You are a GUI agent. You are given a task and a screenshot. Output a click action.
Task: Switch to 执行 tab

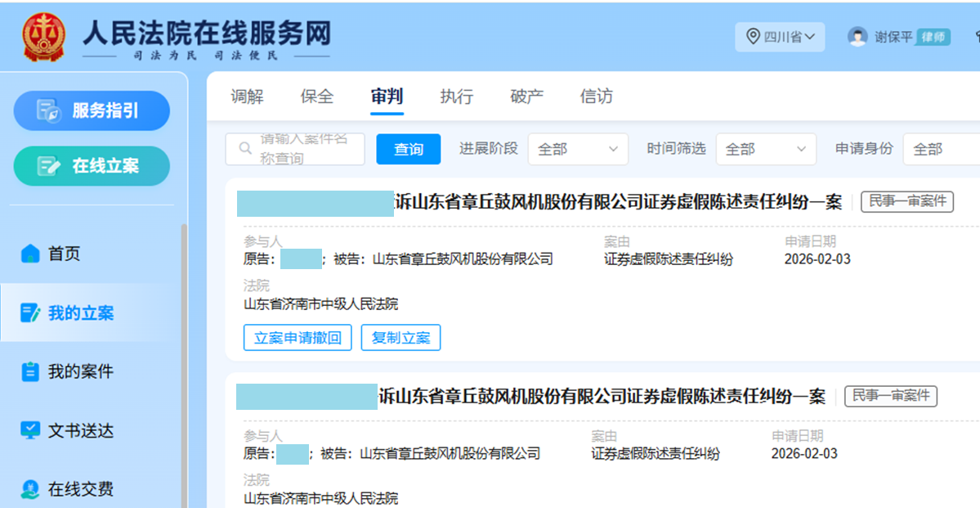pyautogui.click(x=457, y=97)
